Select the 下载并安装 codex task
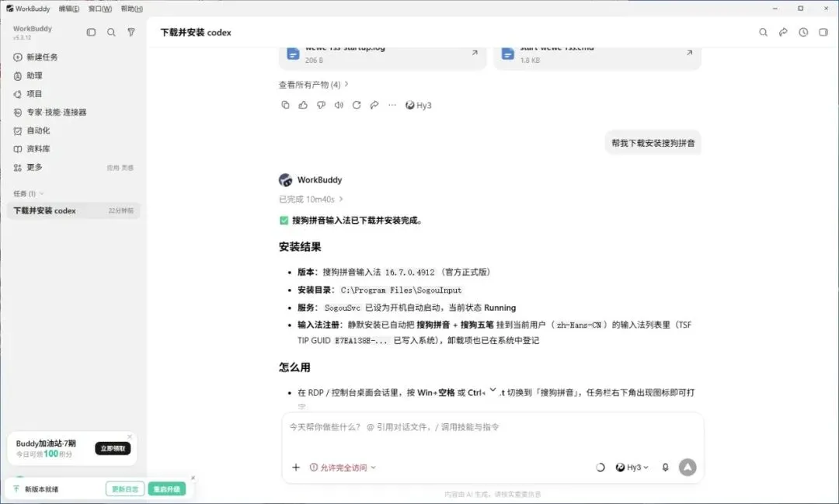Viewport: 839px width, 504px height. point(73,210)
